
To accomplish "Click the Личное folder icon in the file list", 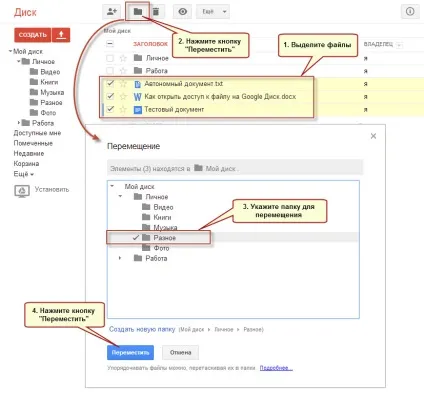I will click(138, 58).
